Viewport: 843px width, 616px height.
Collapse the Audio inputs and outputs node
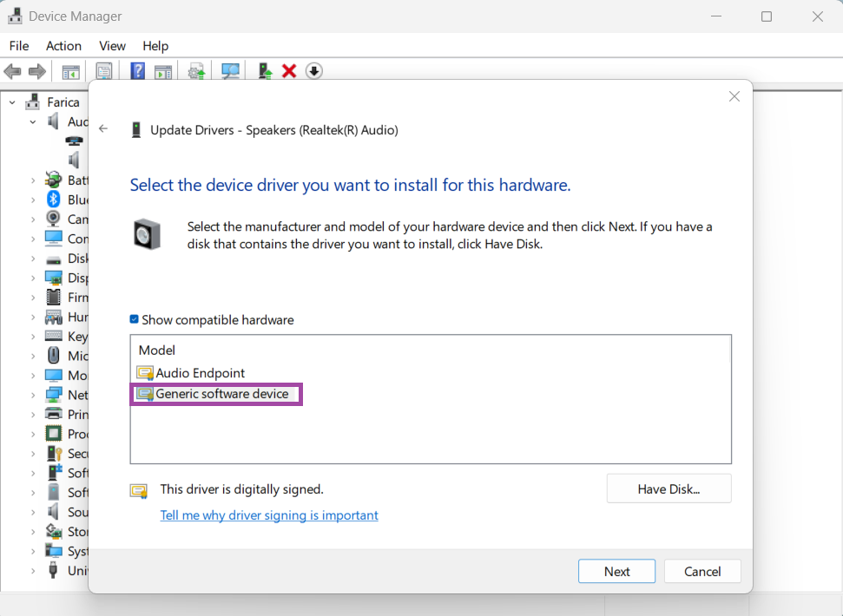coord(33,122)
